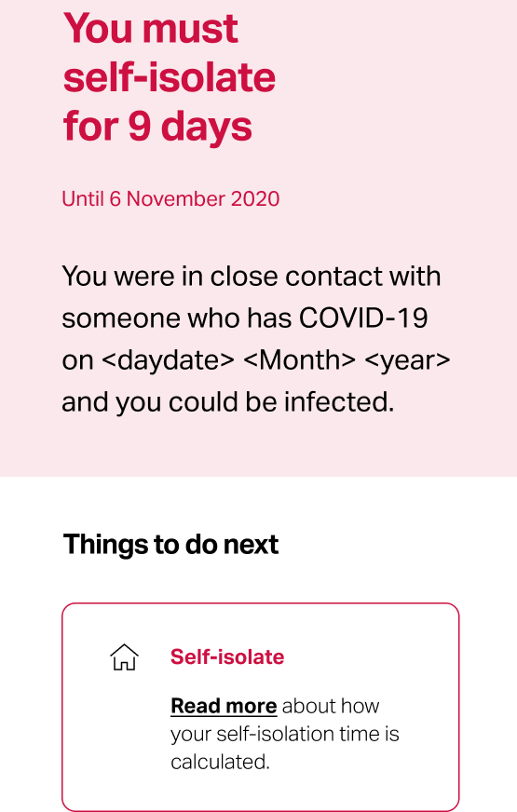
Task: Click 'your self-isolation time is' card text
Action: pyautogui.click(x=285, y=735)
